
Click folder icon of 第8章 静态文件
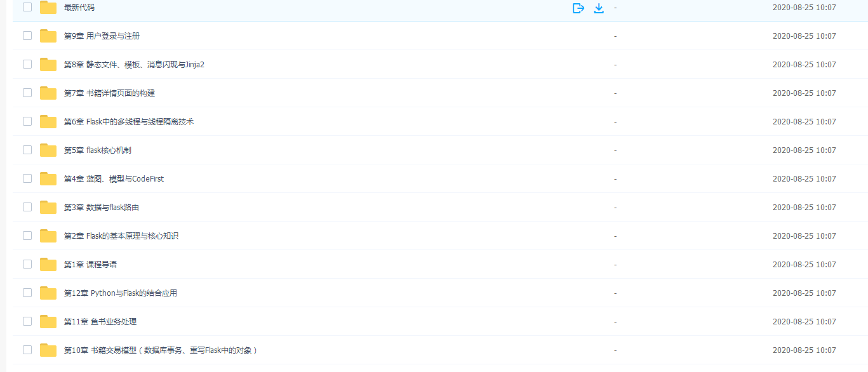click(x=48, y=65)
